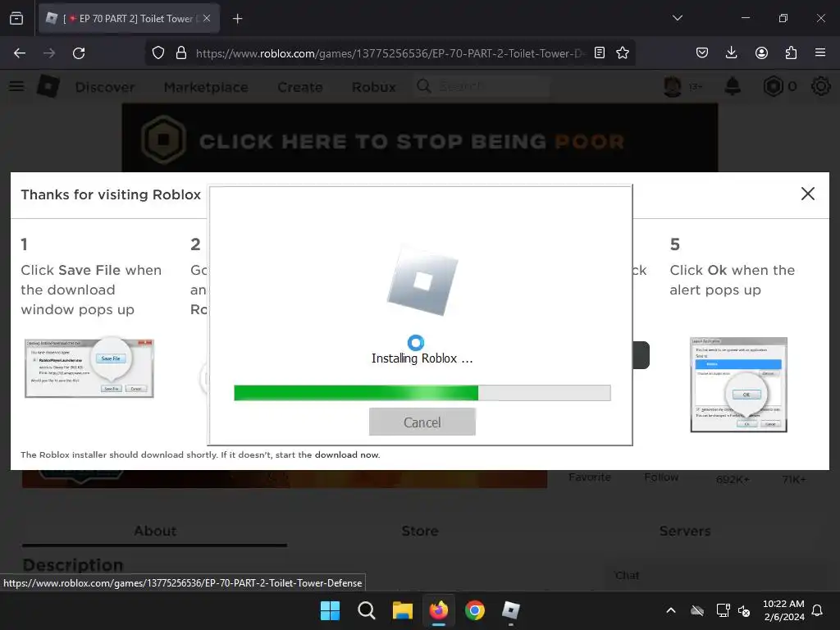Click the stop being poor banner ad
Screen dimensions: 840x630
click(x=420, y=138)
